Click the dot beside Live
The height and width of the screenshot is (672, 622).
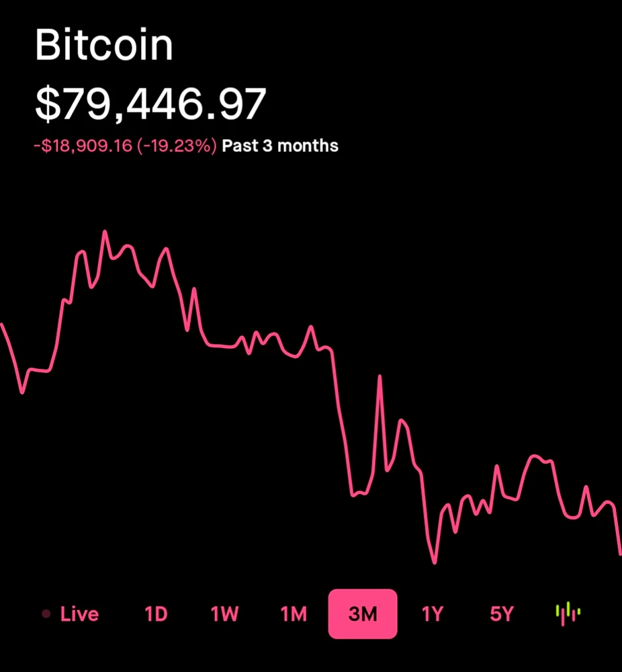(46, 614)
